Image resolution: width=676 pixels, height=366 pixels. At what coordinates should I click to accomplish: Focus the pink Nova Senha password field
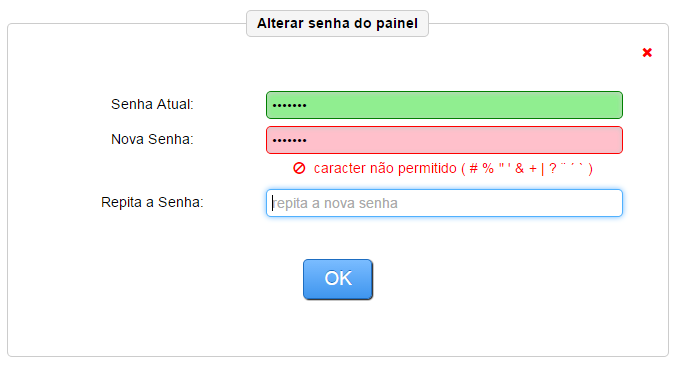(x=444, y=140)
